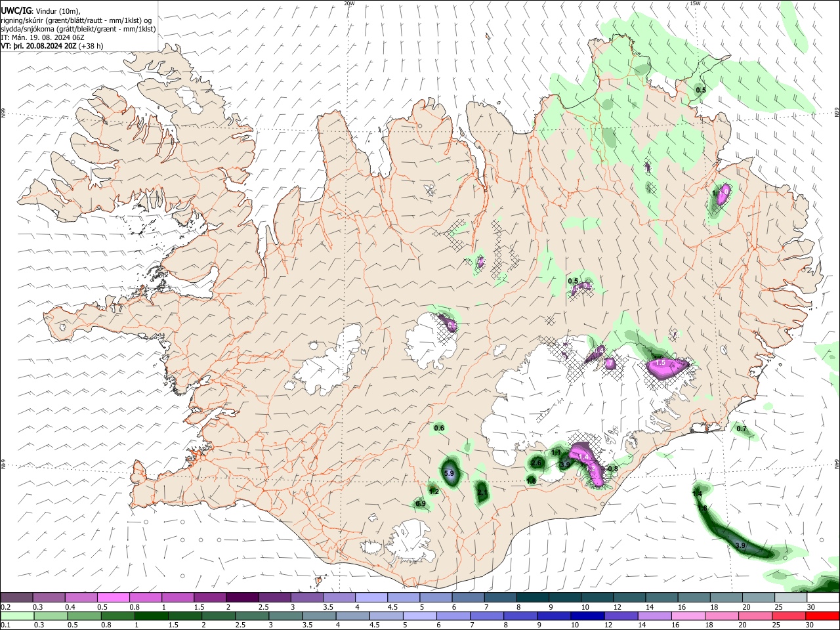Image resolution: width=840 pixels, height=630 pixels.
Task: Click the 0.2 value under the top legend row
Action: point(6,607)
